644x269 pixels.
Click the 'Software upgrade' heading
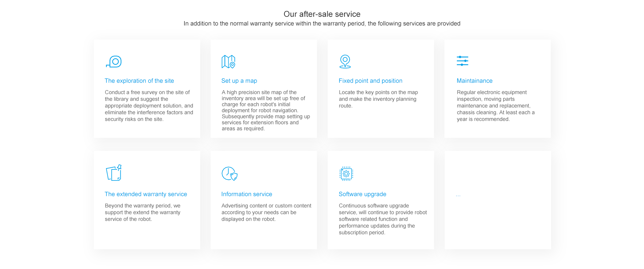pos(362,194)
